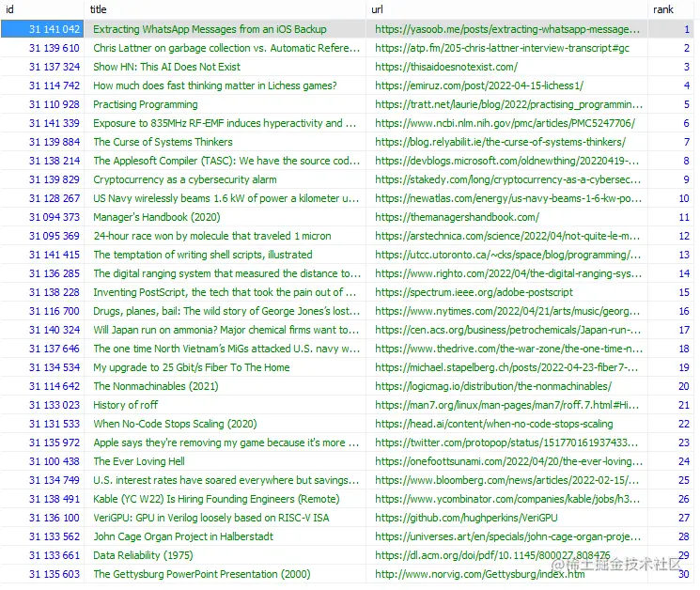Click the nytimes.com url cell
This screenshot has width=700, height=590.
506,311
